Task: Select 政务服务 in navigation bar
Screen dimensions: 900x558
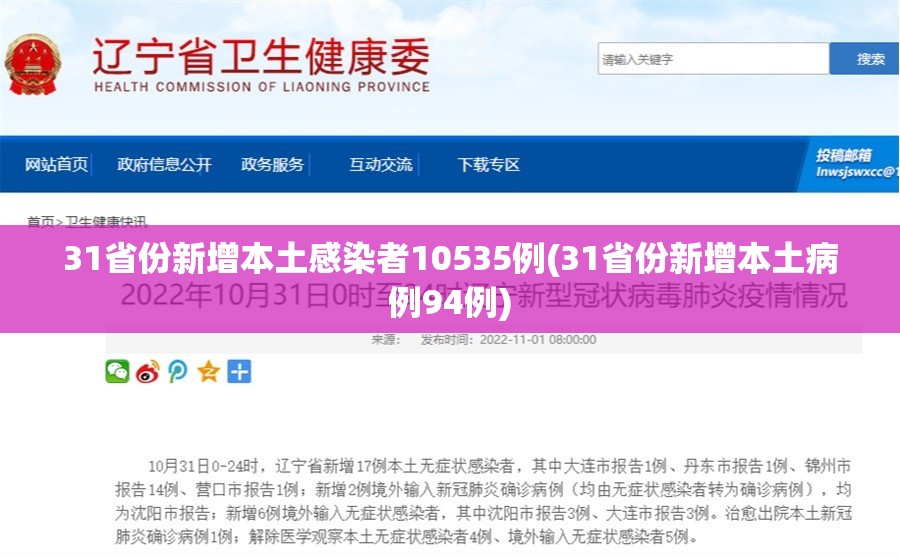Action: point(272,165)
